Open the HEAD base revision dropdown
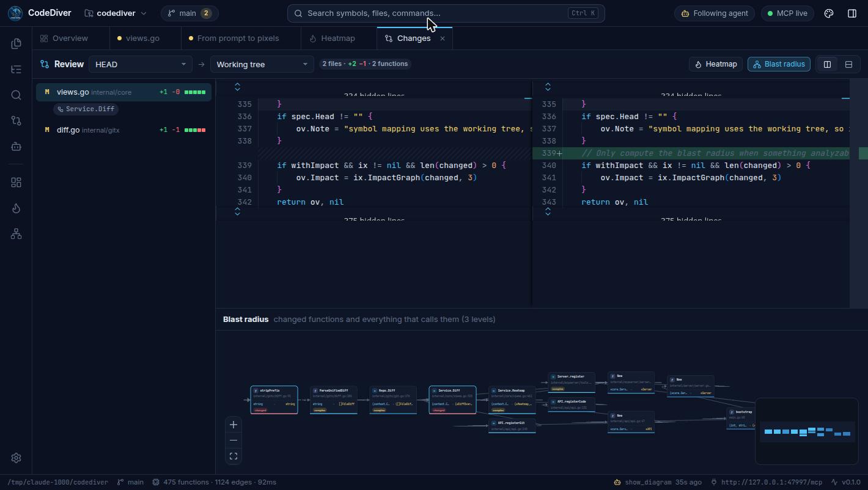The width and height of the screenshot is (868, 490). 140,64
